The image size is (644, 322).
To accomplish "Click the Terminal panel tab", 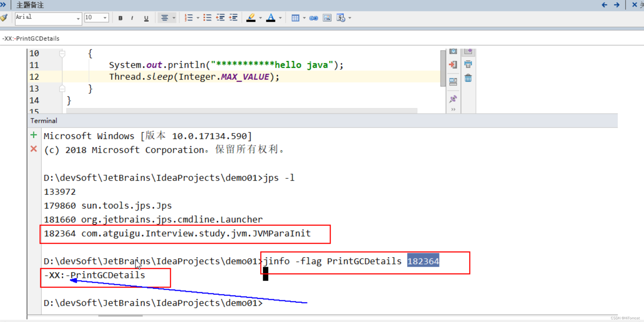I will [44, 121].
